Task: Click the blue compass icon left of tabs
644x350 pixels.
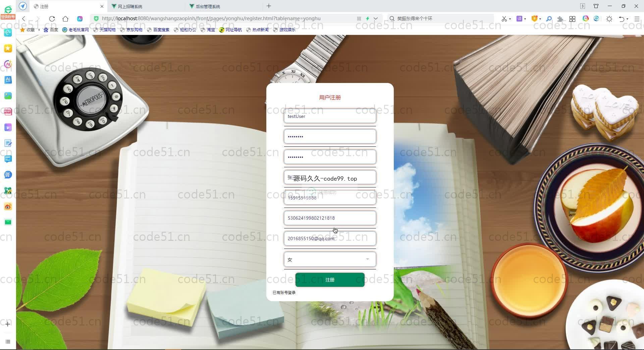Action: [x=23, y=6]
